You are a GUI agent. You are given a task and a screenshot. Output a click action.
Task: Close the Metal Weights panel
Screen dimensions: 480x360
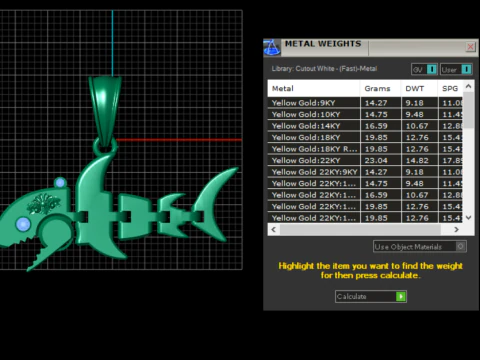pos(470,47)
